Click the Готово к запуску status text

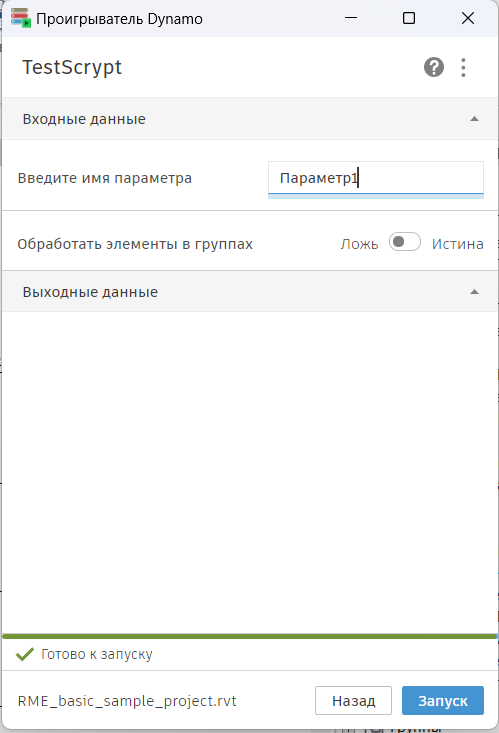(x=97, y=654)
